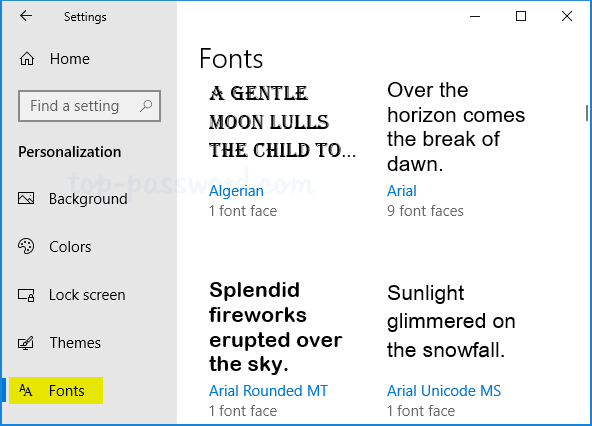This screenshot has height=426, width=592.
Task: Select the Arial Rounded MT font
Action: 268,390
